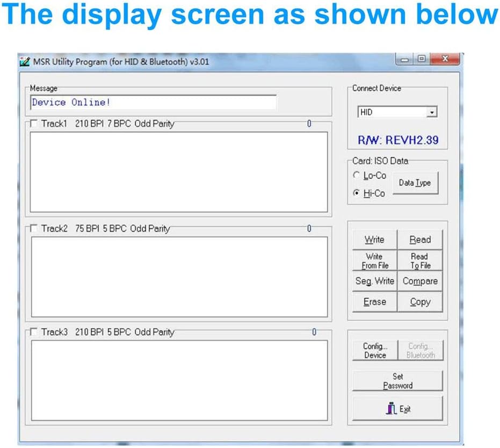Open the Connect Device HID dropdown

click(432, 112)
